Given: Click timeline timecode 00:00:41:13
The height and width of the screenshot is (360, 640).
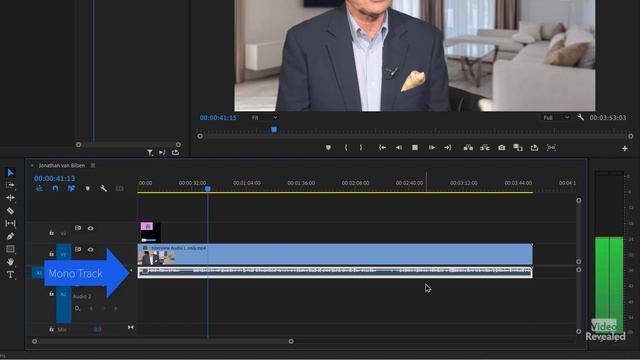Looking at the screenshot, I should coord(54,178).
